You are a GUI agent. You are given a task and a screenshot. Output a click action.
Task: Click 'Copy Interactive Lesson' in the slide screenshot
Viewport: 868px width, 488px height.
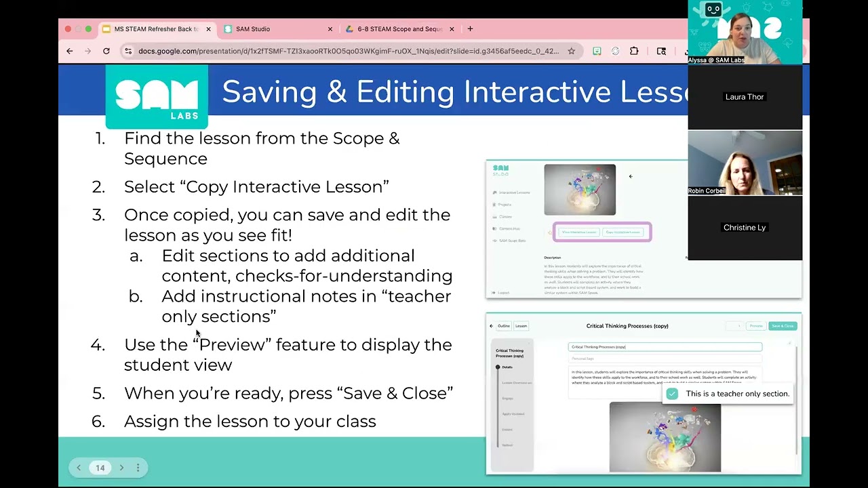point(623,232)
